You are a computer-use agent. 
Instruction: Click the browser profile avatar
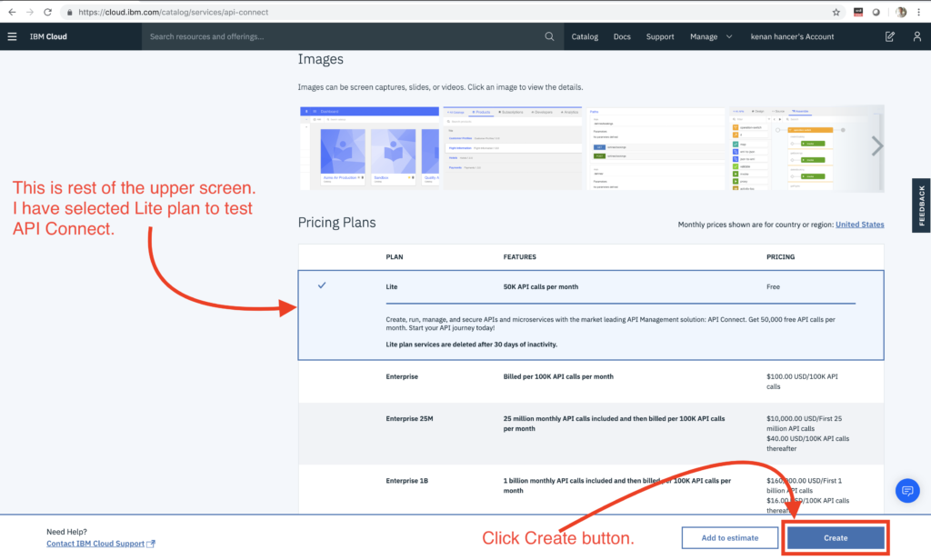(901, 12)
